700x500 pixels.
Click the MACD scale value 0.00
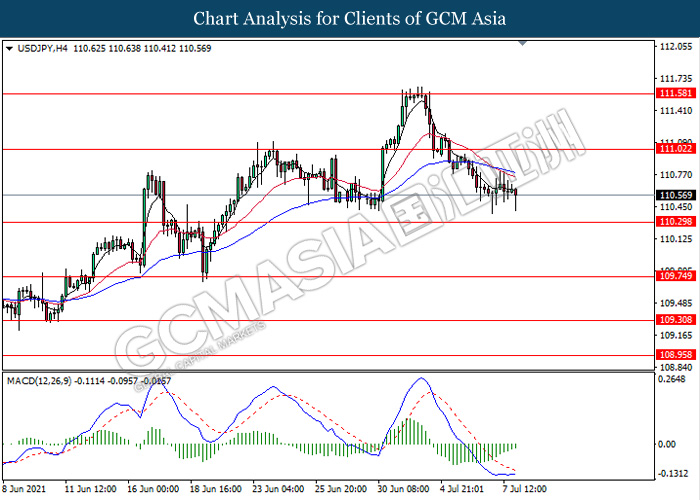click(x=667, y=444)
